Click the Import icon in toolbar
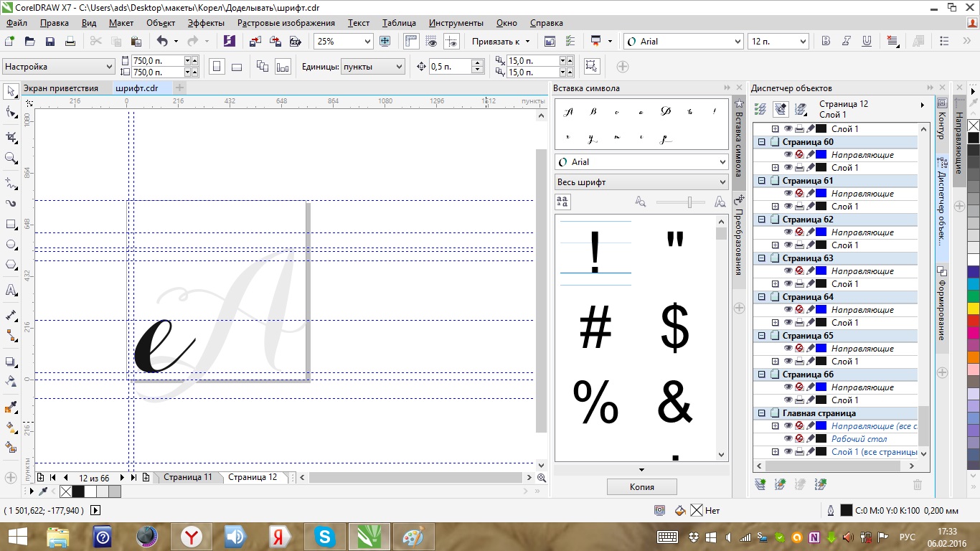This screenshot has height=551, width=980. [255, 42]
